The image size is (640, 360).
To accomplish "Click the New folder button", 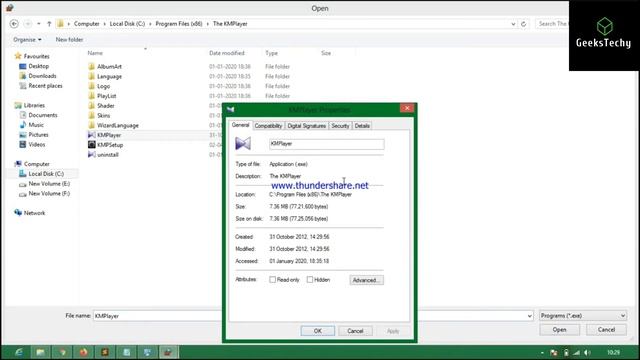I will [x=69, y=40].
